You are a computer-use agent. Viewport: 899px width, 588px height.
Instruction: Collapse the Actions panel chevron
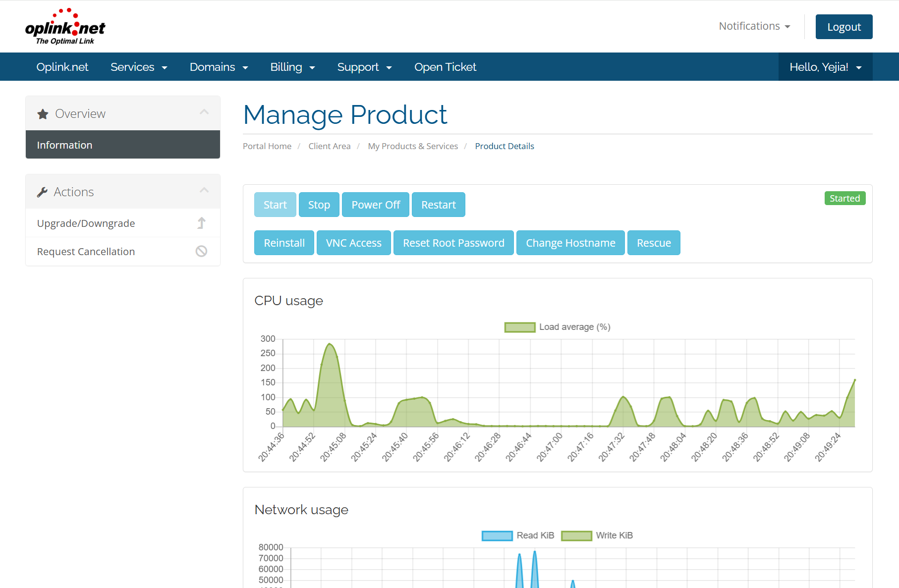pos(204,190)
